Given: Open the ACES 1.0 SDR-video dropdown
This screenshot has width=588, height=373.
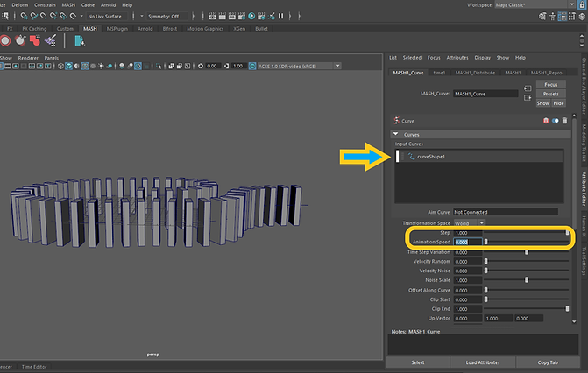Looking at the screenshot, I should click(x=299, y=66).
